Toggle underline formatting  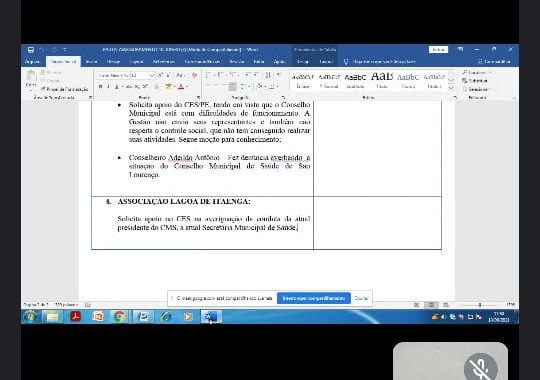tap(117, 86)
